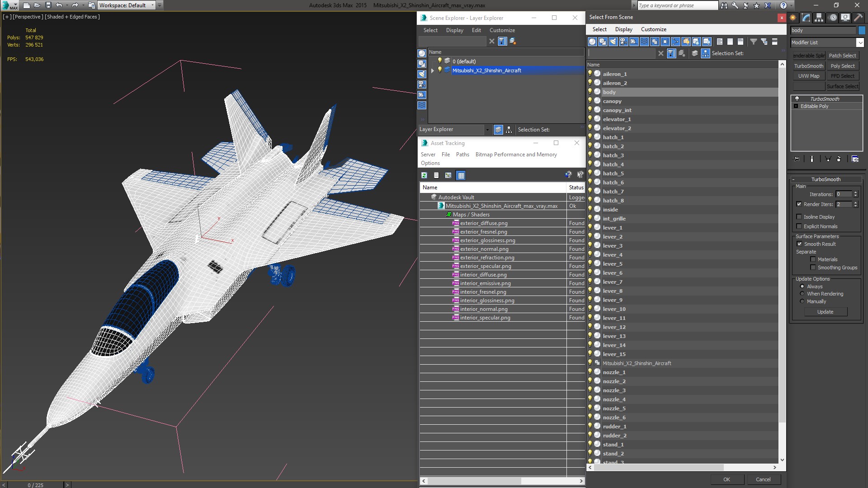This screenshot has width=868, height=488.
Task: Open the Hierarchy tab of the command panel
Action: 819,18
